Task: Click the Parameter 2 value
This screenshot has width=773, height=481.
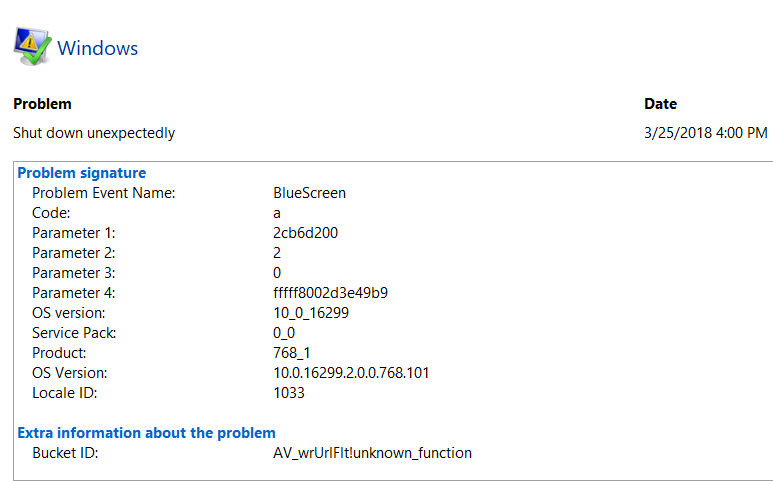Action: pyautogui.click(x=277, y=253)
